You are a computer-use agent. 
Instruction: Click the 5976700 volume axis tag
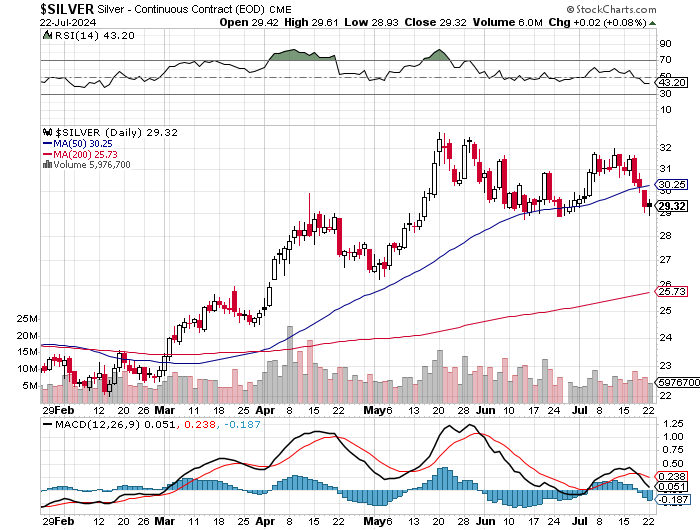tap(675, 383)
